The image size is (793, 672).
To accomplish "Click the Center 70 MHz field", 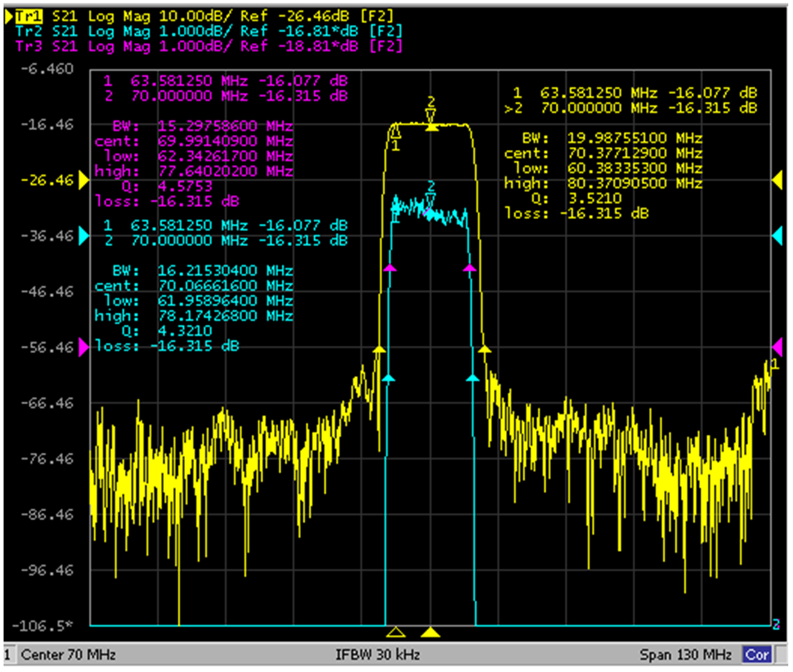I will point(68,655).
